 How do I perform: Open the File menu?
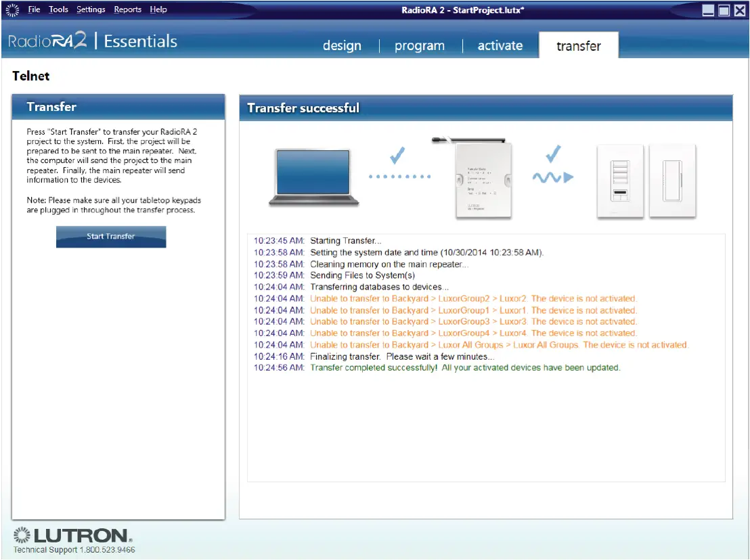click(x=34, y=9)
